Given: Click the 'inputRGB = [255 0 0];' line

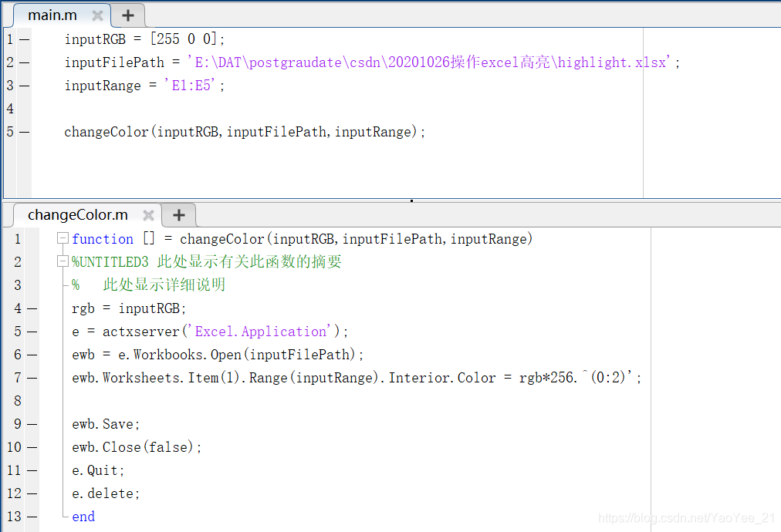Looking at the screenshot, I should pos(144,39).
